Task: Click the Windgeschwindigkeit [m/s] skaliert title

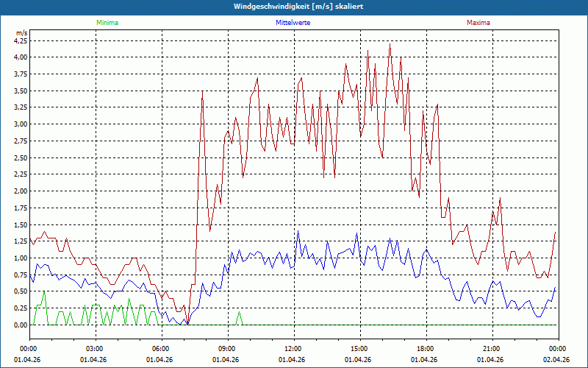Action: 298,7
